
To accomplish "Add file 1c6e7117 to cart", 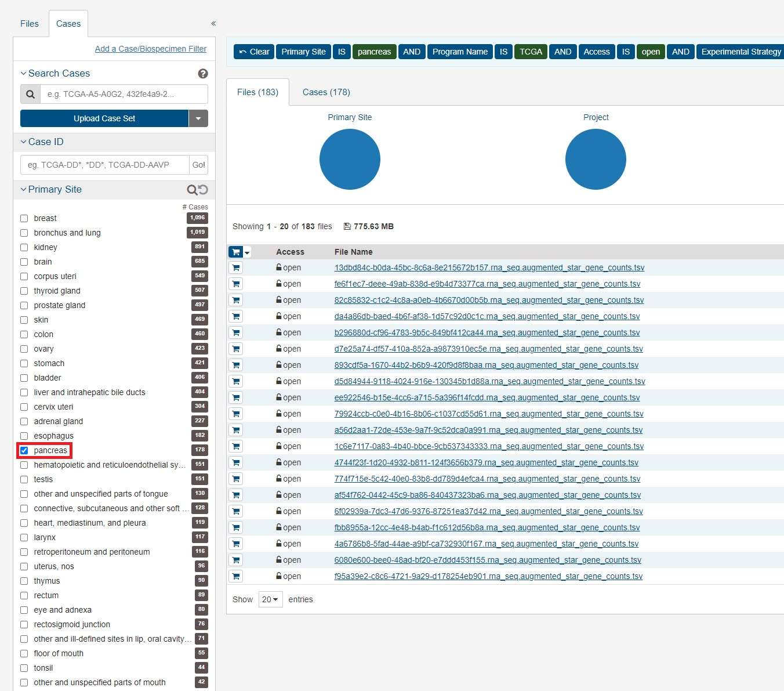I will 235,446.
